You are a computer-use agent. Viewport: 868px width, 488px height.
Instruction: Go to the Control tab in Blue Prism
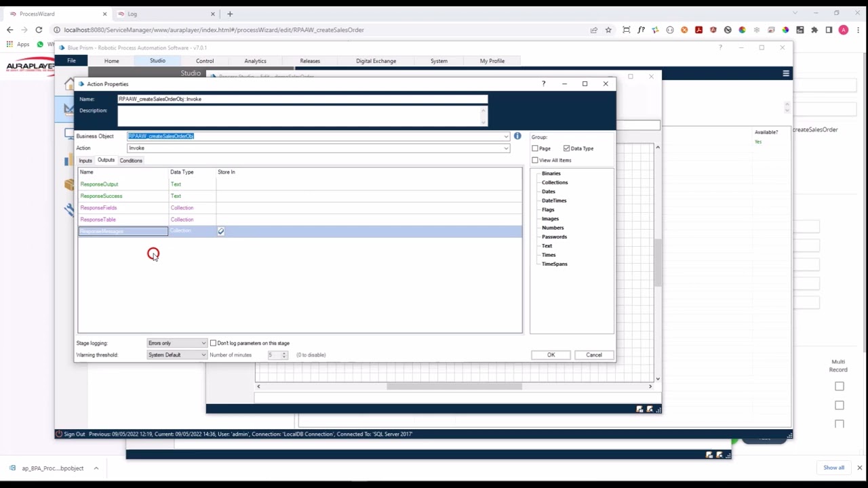(205, 61)
